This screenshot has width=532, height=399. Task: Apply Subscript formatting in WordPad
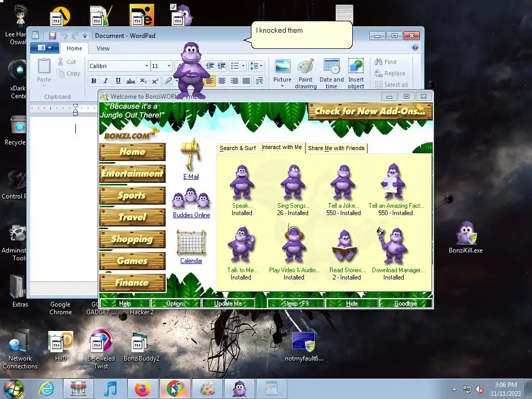point(143,81)
